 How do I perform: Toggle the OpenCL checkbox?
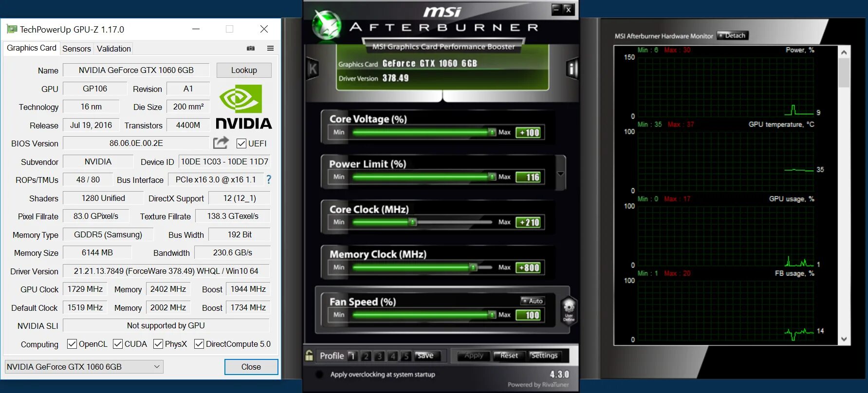(72, 344)
